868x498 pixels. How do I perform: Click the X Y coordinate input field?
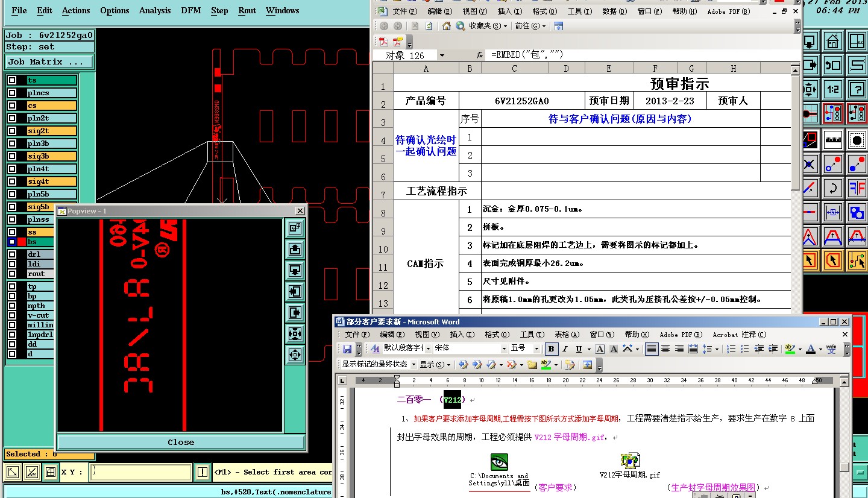coord(140,472)
